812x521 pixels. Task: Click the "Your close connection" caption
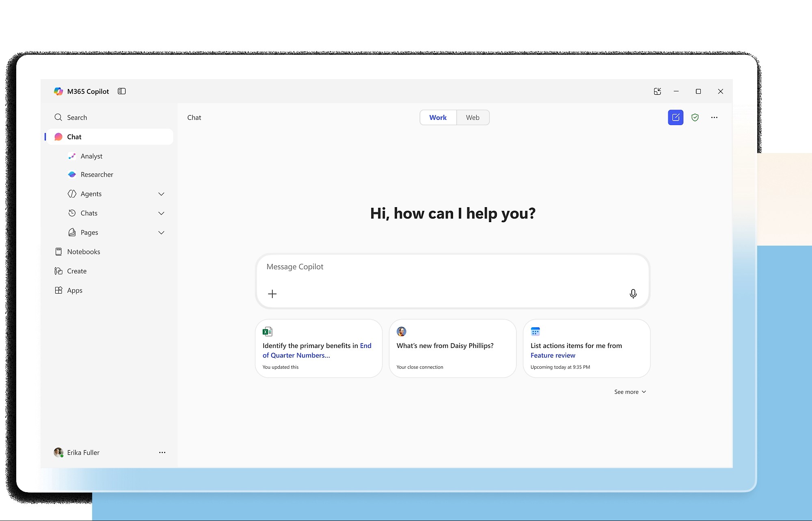[420, 367]
